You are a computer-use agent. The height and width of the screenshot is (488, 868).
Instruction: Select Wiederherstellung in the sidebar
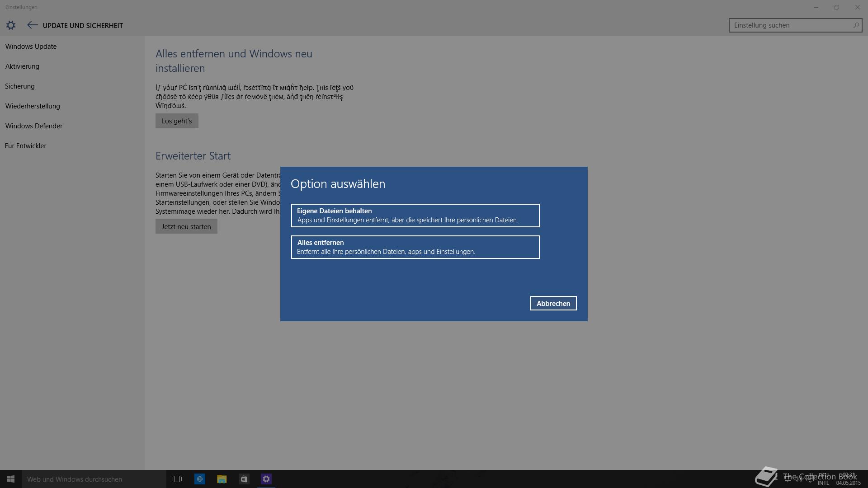tap(33, 106)
